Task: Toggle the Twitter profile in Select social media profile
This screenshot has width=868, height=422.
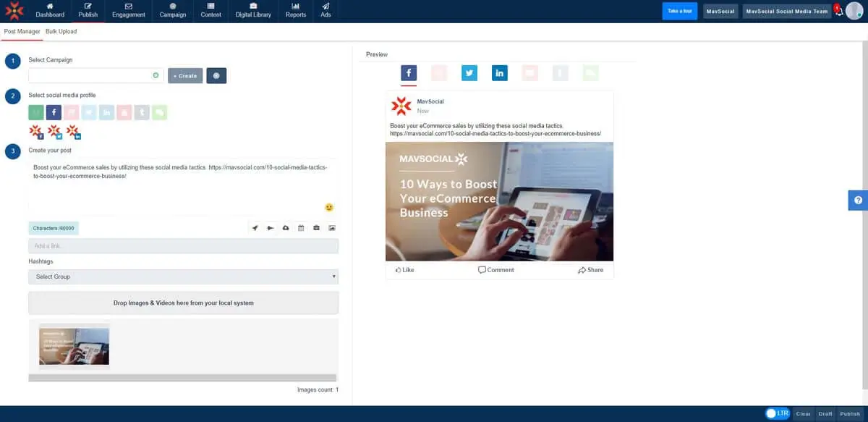Action: 88,111
